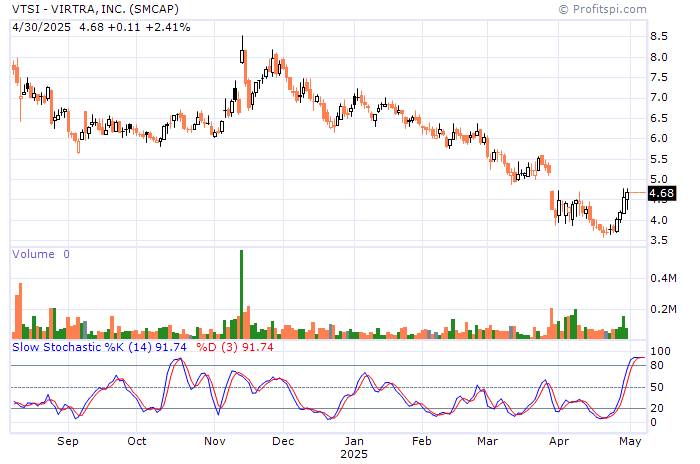Click the 6.0 price axis label
Viewport: 700px width, 464px height.
658,138
